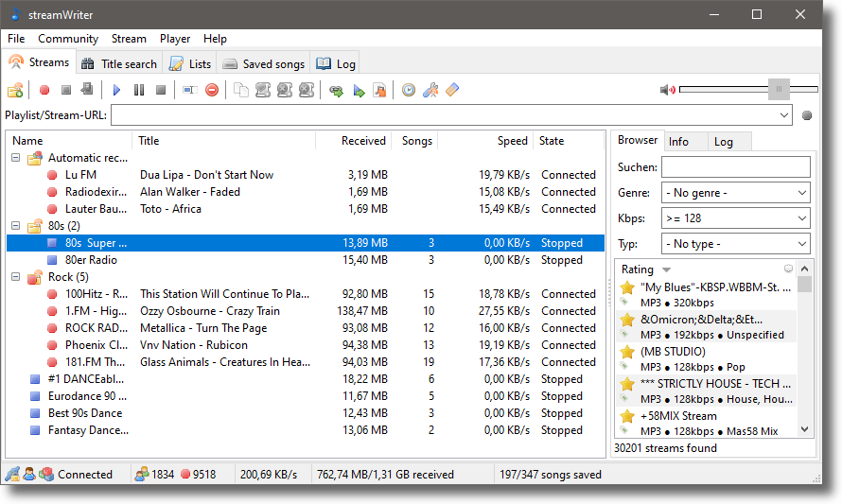
Task: Stop playback using the dark square icon
Action: 161,90
